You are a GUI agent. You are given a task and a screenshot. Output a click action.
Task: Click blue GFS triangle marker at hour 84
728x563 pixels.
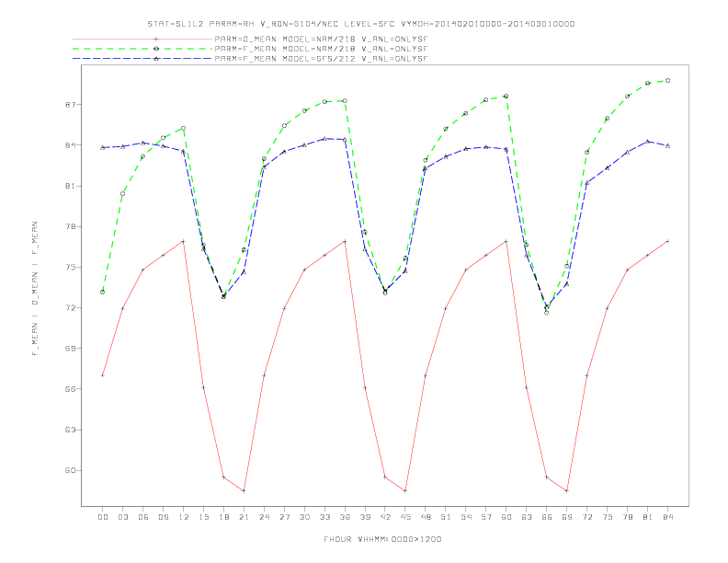(x=667, y=146)
